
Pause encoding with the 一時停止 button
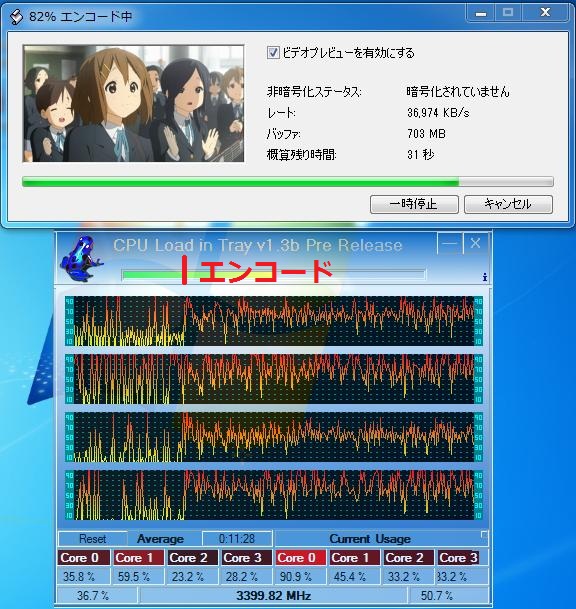414,204
